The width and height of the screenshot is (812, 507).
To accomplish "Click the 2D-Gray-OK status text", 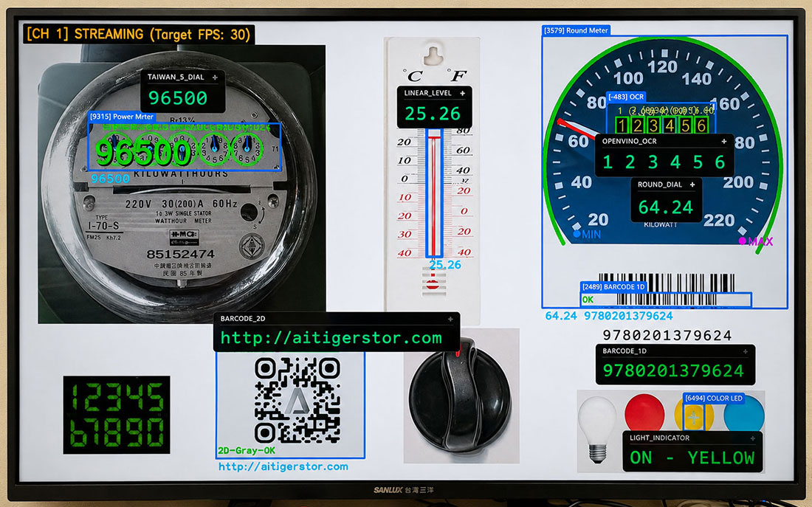I will point(247,451).
